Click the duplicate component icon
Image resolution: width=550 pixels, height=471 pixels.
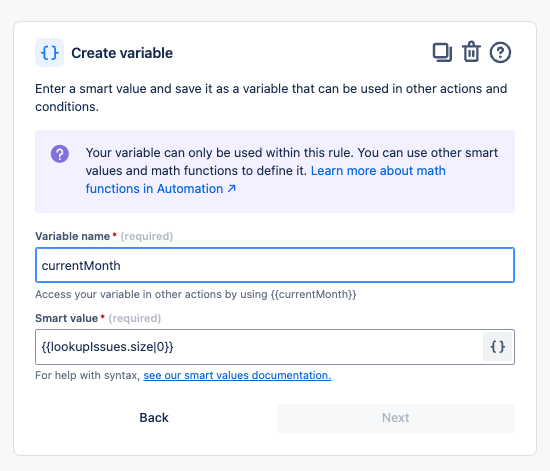pyautogui.click(x=442, y=53)
